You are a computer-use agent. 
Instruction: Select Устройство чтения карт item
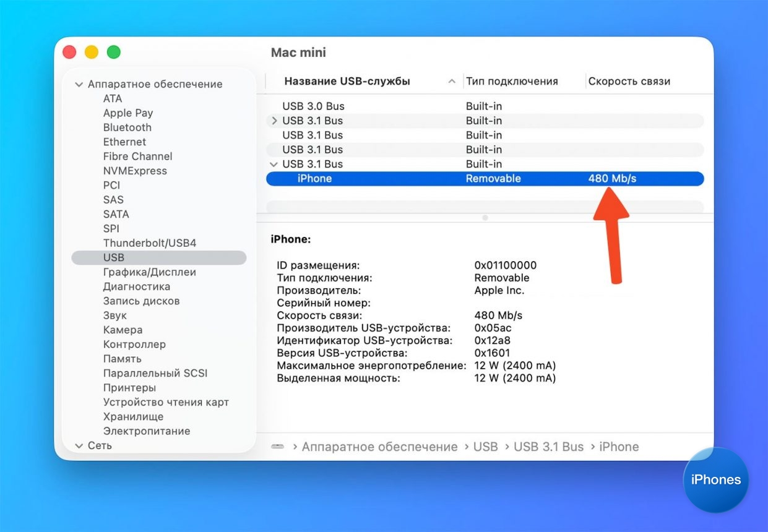166,402
